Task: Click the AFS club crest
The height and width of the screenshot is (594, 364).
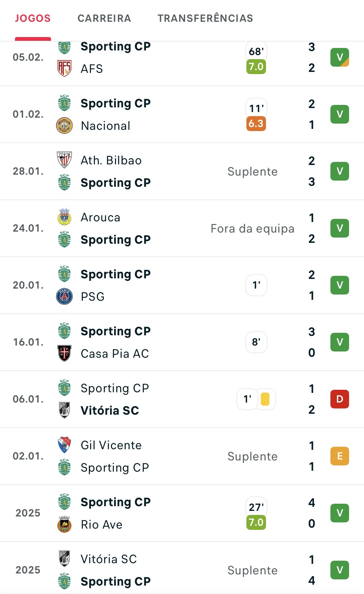Action: point(64,68)
